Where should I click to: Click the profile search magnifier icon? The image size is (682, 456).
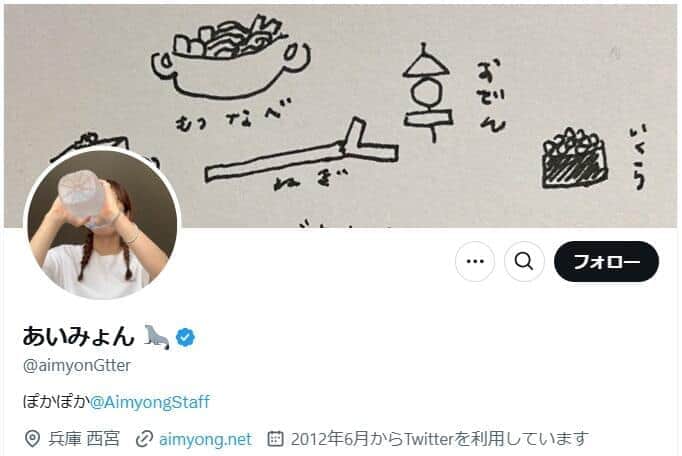(524, 262)
